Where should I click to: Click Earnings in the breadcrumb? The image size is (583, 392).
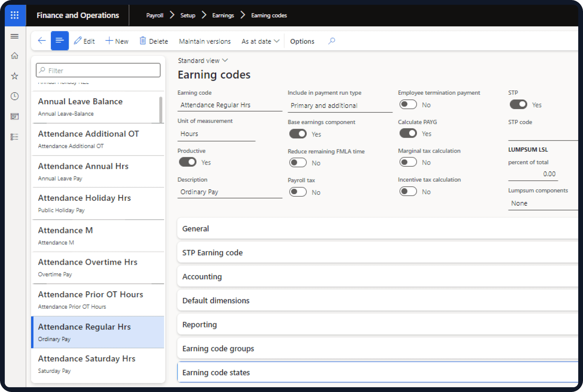(x=223, y=15)
